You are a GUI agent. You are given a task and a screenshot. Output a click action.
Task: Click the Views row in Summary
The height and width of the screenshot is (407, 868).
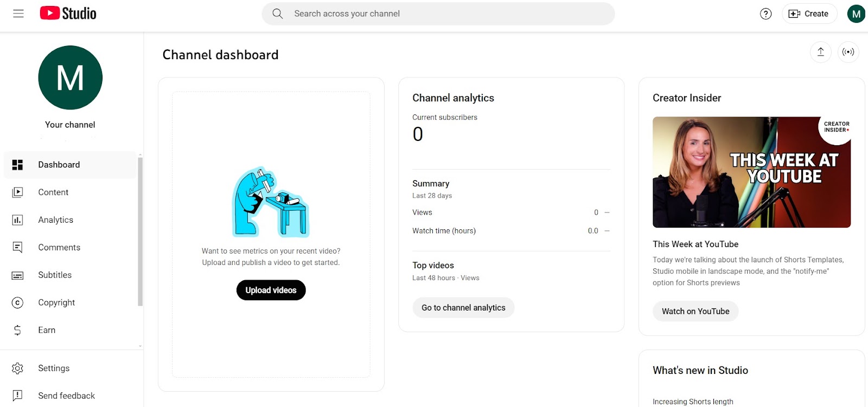(x=511, y=212)
